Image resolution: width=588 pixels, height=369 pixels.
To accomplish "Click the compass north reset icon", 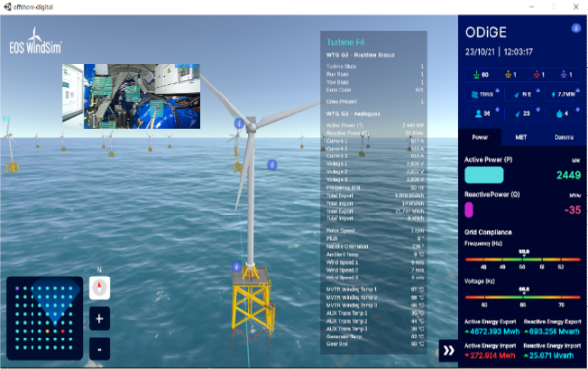I will tap(99, 287).
